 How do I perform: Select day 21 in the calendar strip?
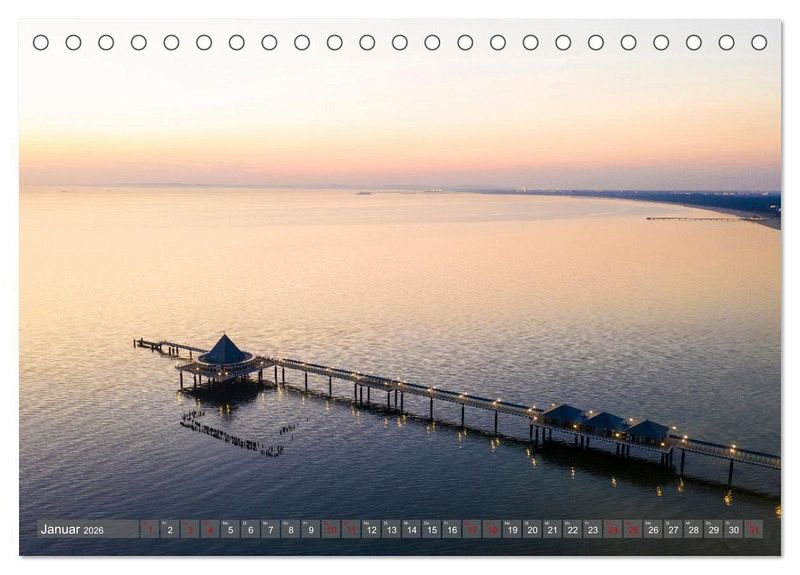[553, 529]
